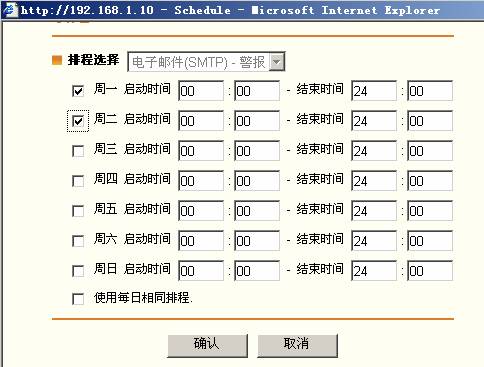484x367 pixels.
Task: Focus 周二 end hour field
Action: coord(374,120)
